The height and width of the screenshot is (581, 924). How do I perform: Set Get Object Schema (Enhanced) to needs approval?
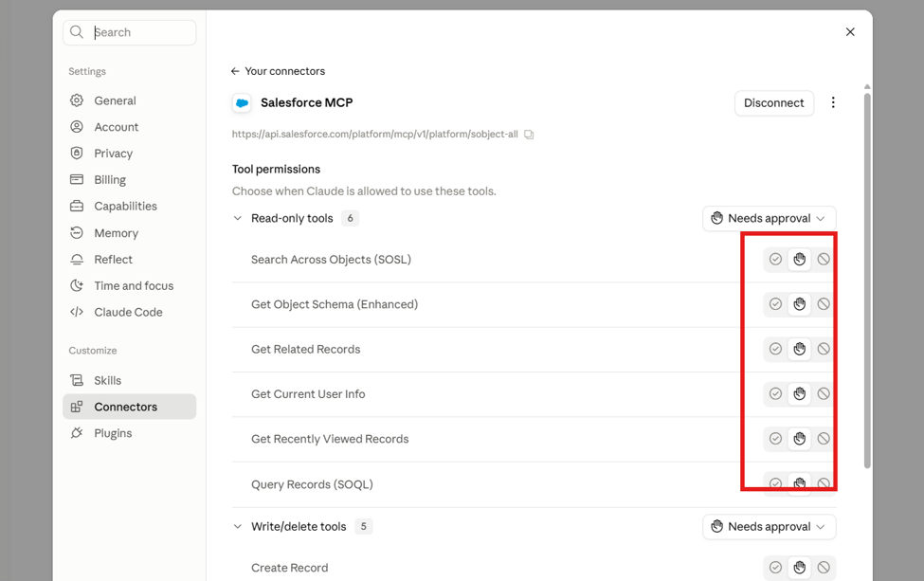click(800, 304)
